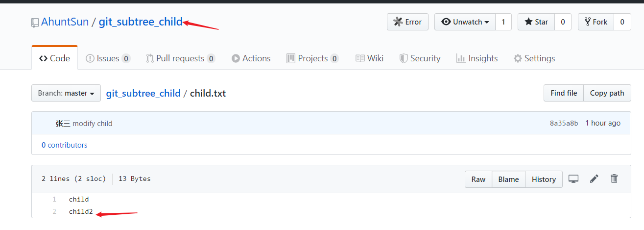644x230 pixels.
Task: View the Insights tab
Action: point(477,58)
